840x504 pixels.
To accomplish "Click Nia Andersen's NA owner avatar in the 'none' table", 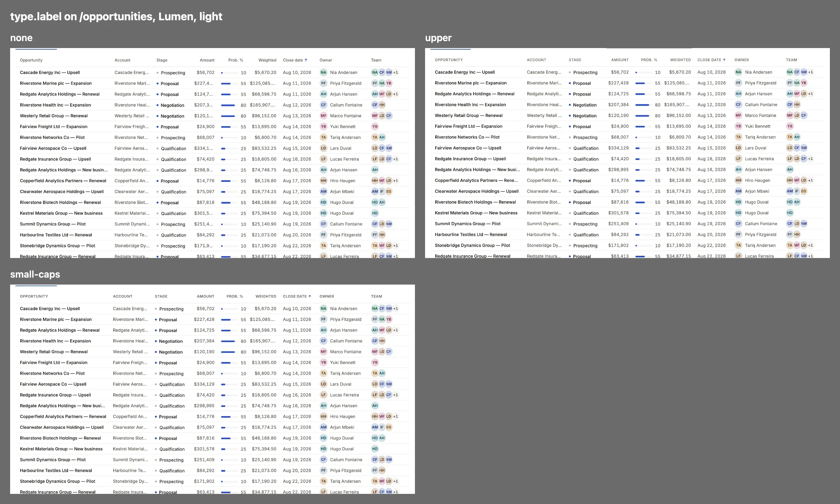I will [x=323, y=72].
